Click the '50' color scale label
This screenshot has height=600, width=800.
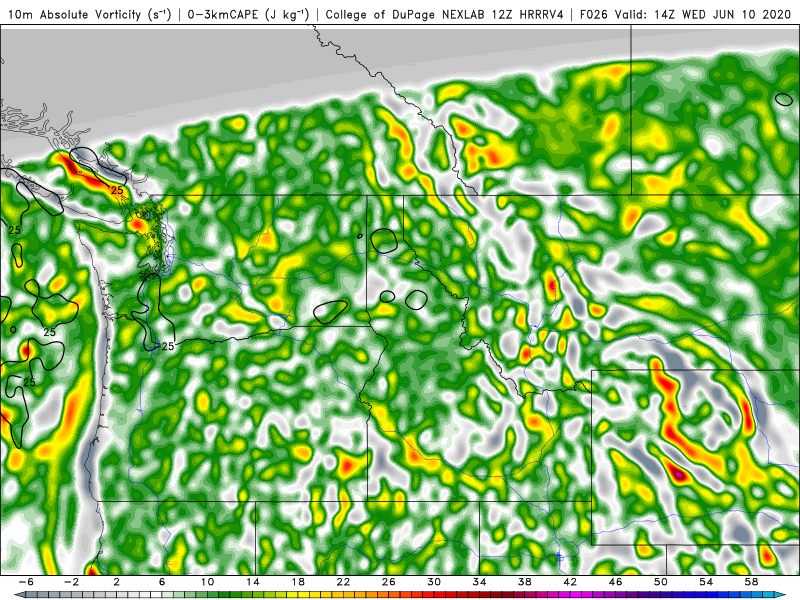[x=661, y=582]
